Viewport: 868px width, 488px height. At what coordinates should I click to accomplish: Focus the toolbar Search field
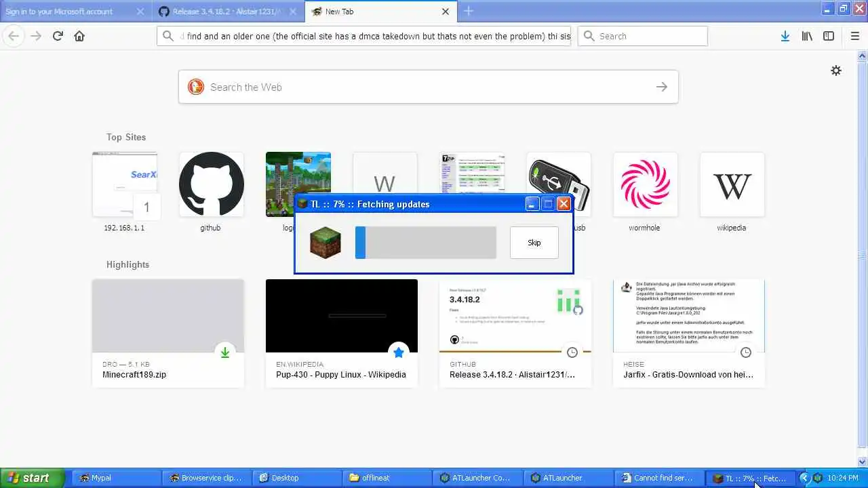tap(643, 36)
